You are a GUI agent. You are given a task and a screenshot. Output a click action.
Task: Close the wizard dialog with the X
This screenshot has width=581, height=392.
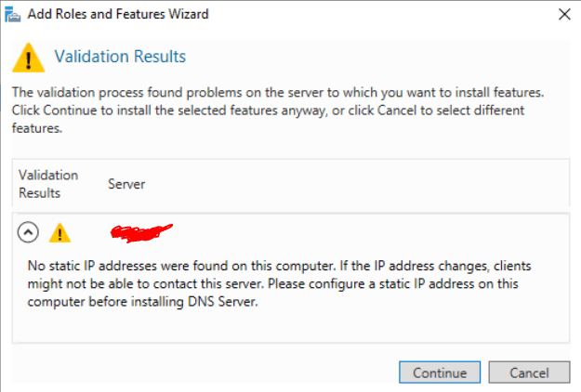point(564,15)
